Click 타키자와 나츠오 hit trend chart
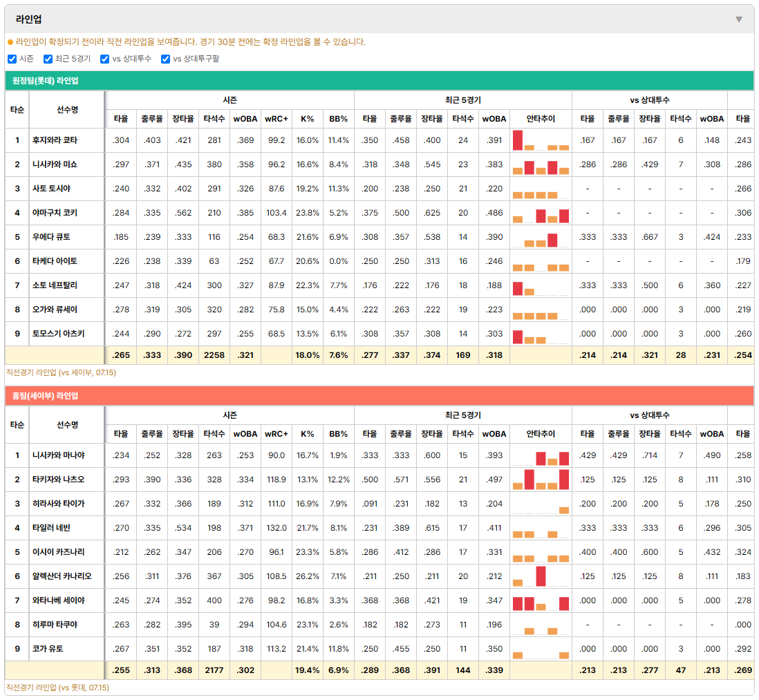This screenshot has height=700, width=759. click(x=541, y=480)
